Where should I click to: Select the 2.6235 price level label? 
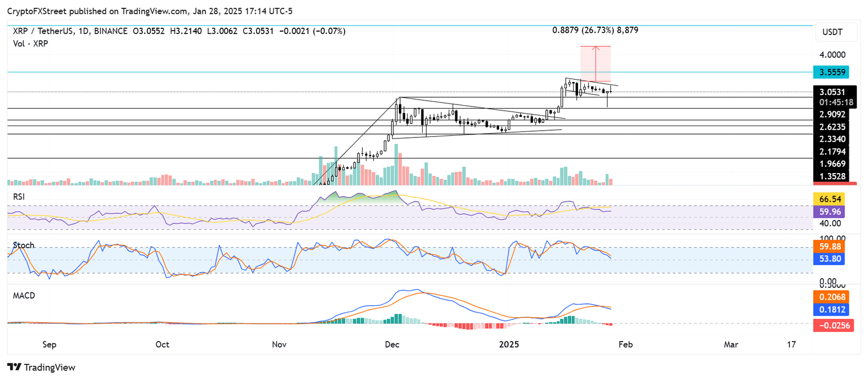tap(834, 127)
